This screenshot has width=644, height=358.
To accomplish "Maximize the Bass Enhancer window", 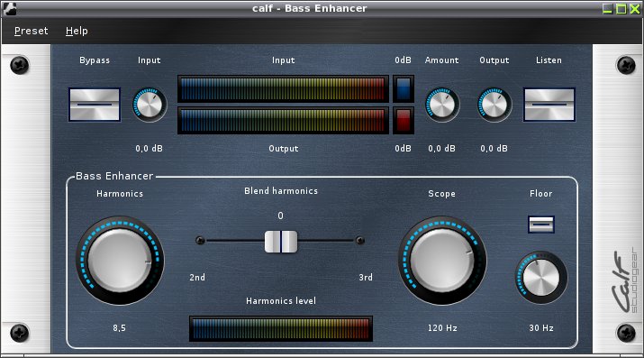I will coord(621,9).
